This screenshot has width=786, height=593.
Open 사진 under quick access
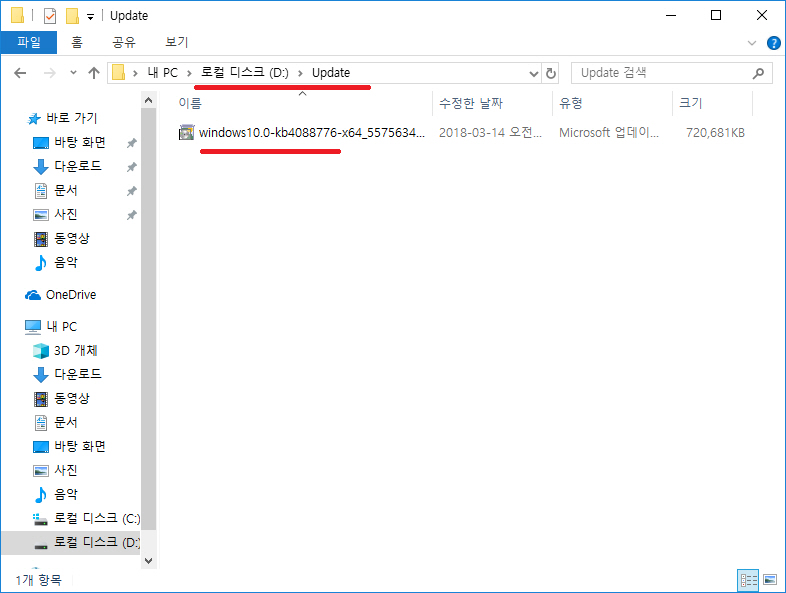pyautogui.click(x=66, y=215)
